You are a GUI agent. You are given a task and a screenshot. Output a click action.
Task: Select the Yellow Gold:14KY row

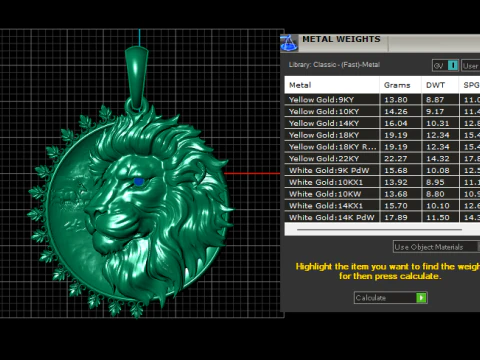coord(382,123)
